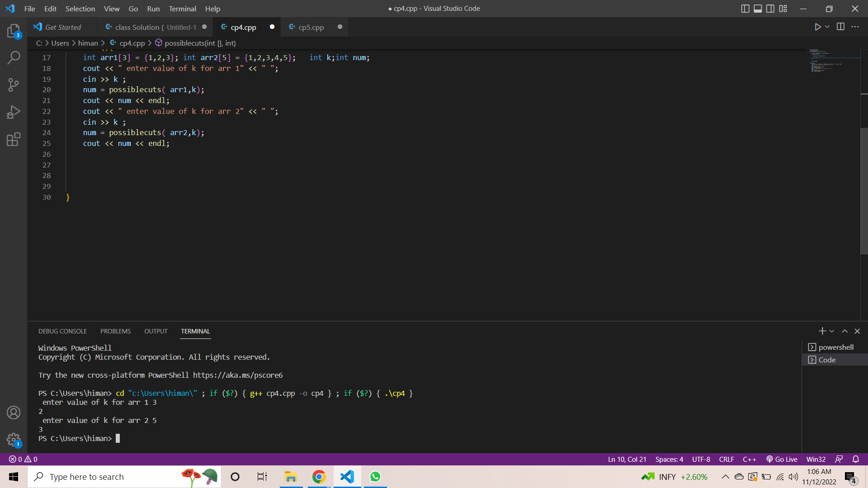This screenshot has height=488, width=868.
Task: Toggle the secondary side bar
Action: [x=770, y=9]
